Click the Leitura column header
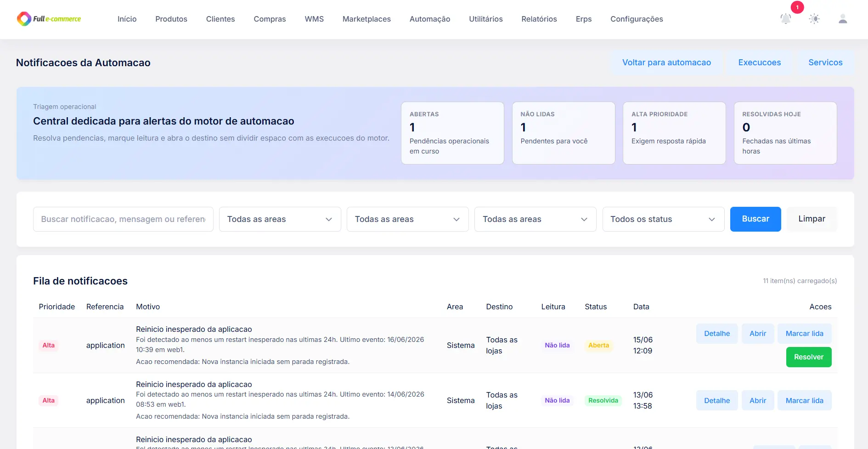 (553, 307)
